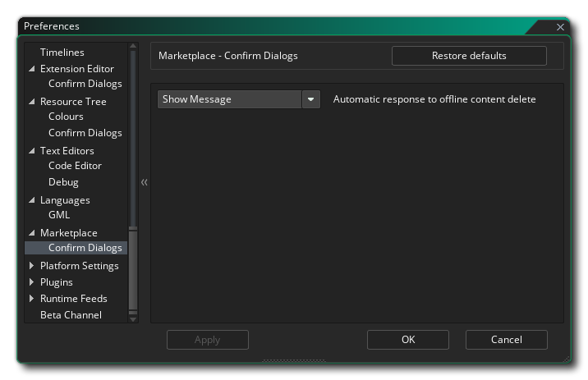Close the Preferences window
588x380 pixels.
[x=560, y=27]
